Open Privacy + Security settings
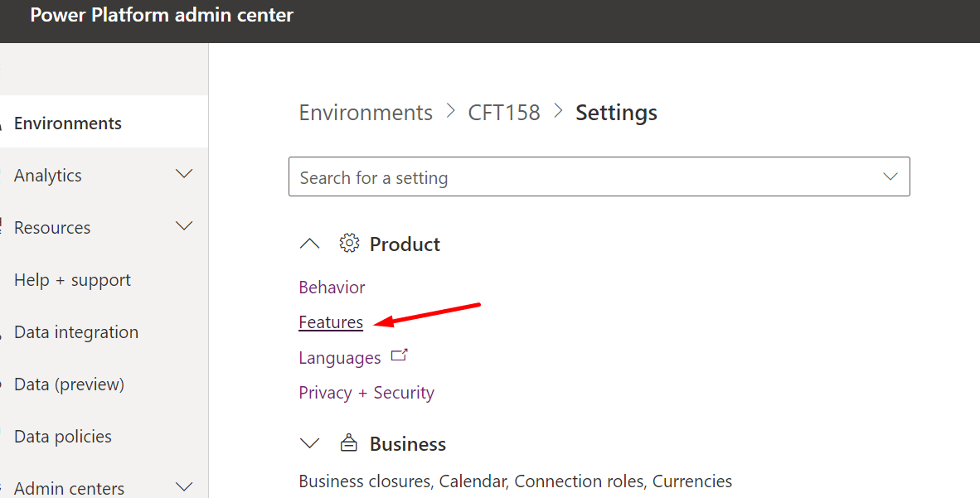 coord(366,392)
